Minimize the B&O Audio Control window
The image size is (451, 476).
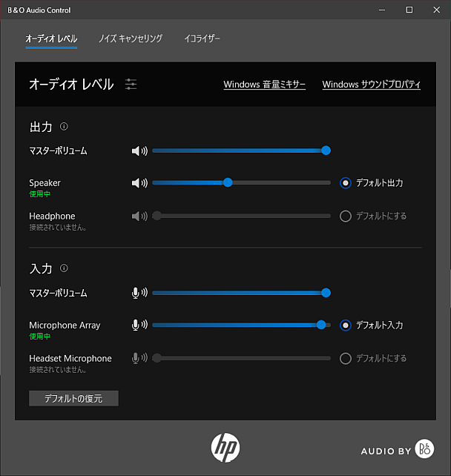click(382, 10)
